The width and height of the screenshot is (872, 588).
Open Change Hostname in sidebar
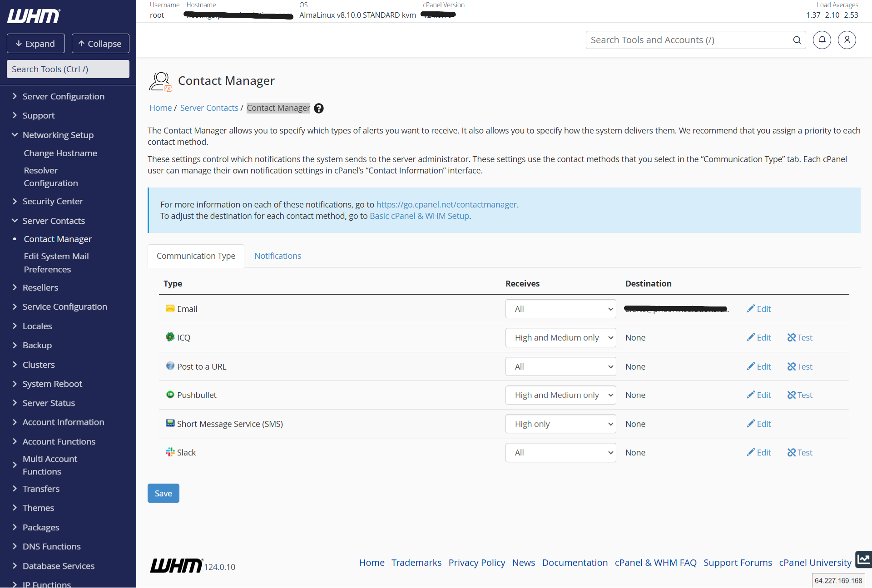click(60, 153)
